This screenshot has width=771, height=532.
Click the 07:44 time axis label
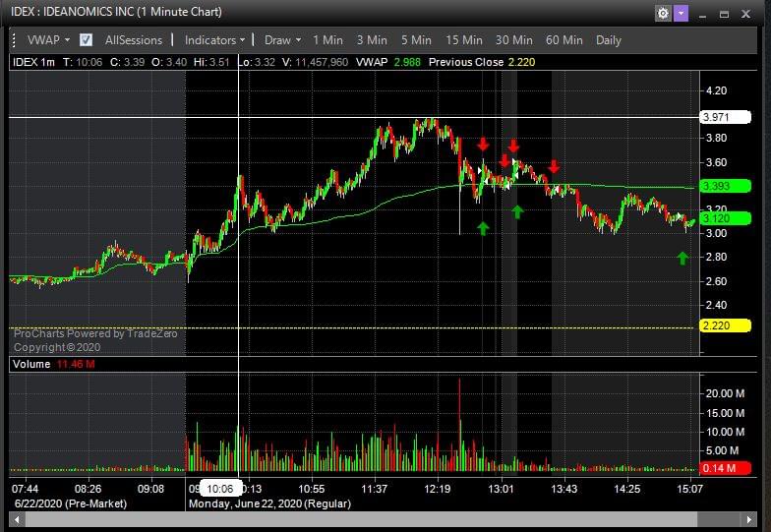26,489
